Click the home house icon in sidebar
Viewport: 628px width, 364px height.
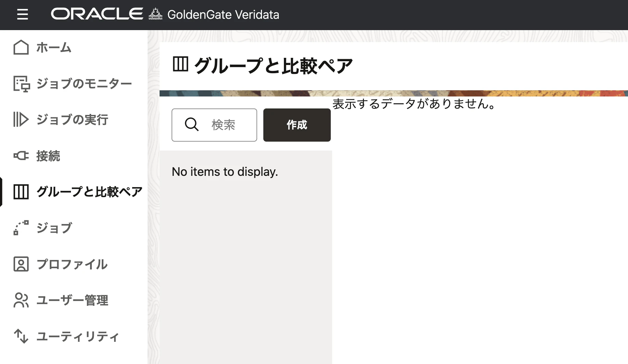click(21, 47)
